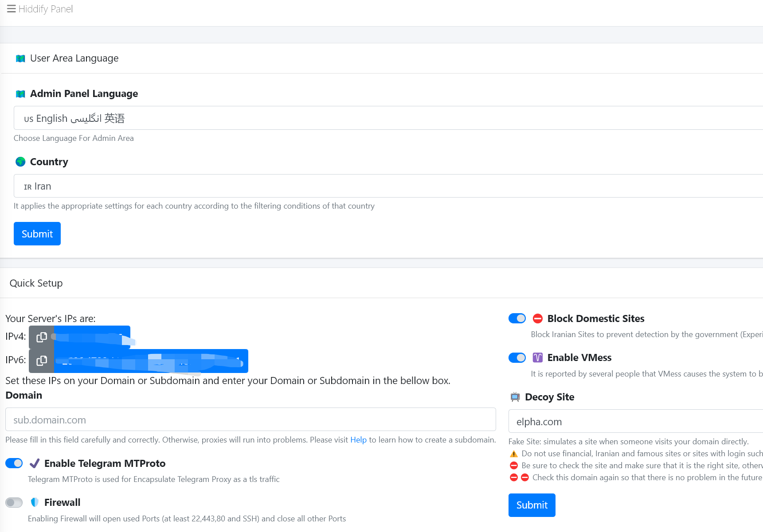Screen dimensions: 763x532
Task: Click the shield icon next to Firewall
Action: pos(34,502)
